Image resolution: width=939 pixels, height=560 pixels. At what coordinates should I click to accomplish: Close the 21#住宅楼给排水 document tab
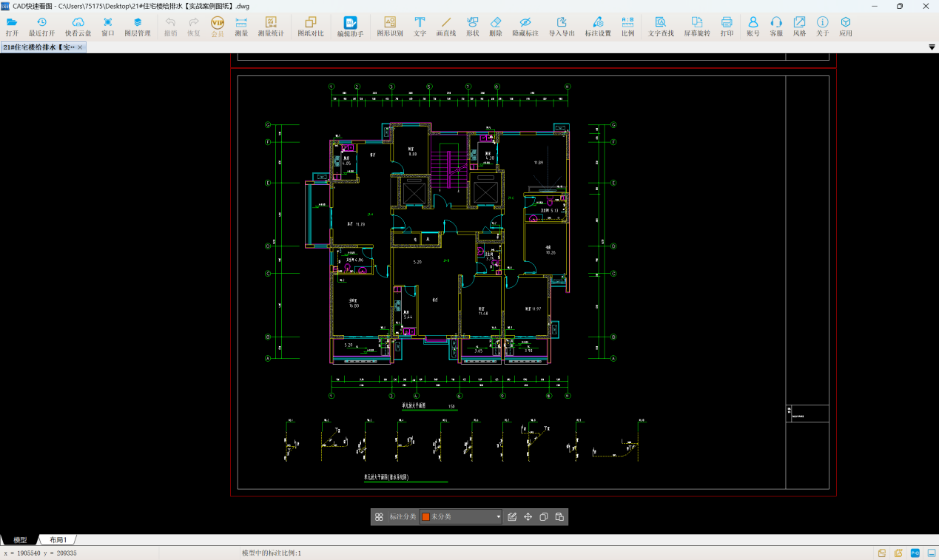pos(81,47)
